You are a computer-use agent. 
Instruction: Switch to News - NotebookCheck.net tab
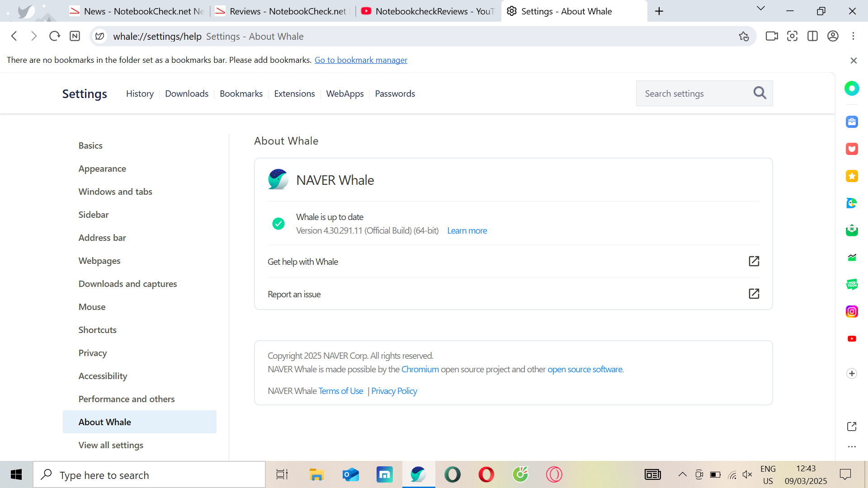137,11
